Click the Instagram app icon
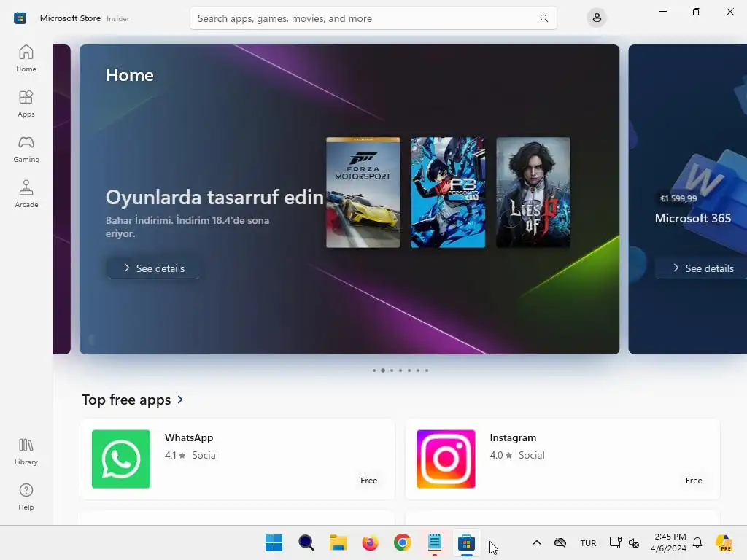 click(446, 459)
